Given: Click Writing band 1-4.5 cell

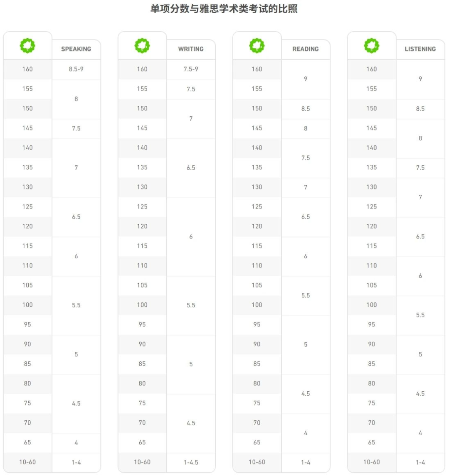Looking at the screenshot, I should point(191,463).
